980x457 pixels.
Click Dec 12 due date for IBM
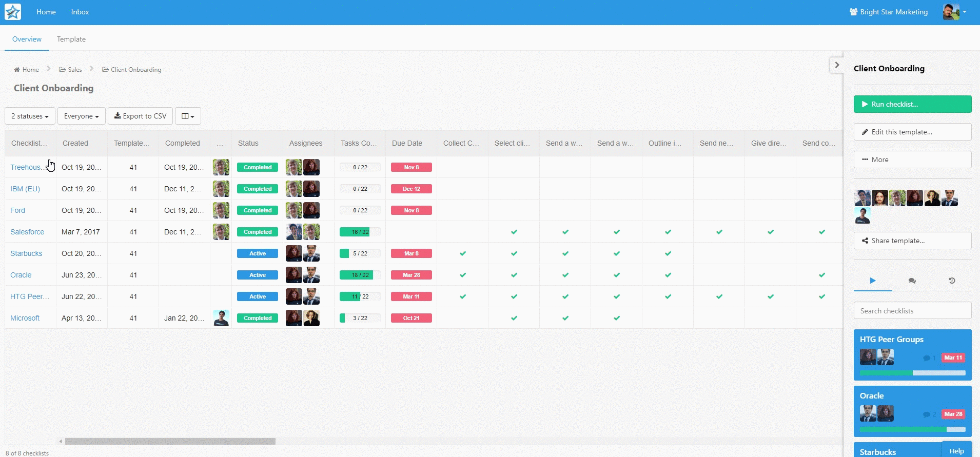coord(411,189)
